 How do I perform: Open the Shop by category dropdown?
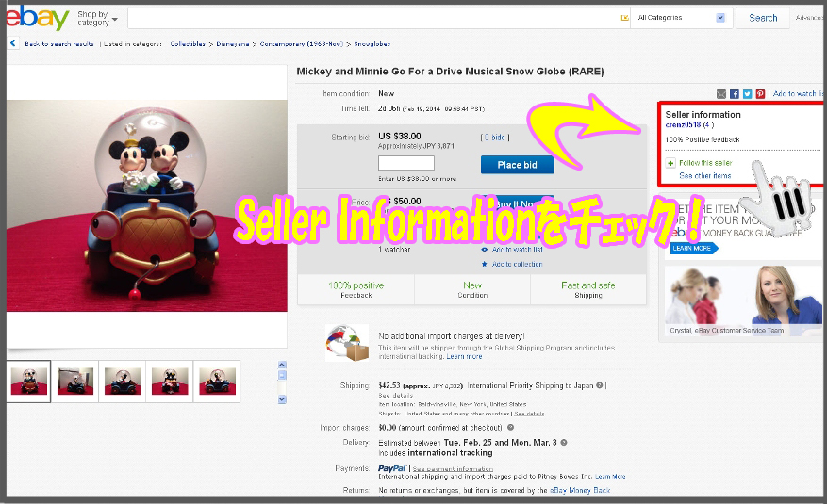[x=97, y=19]
